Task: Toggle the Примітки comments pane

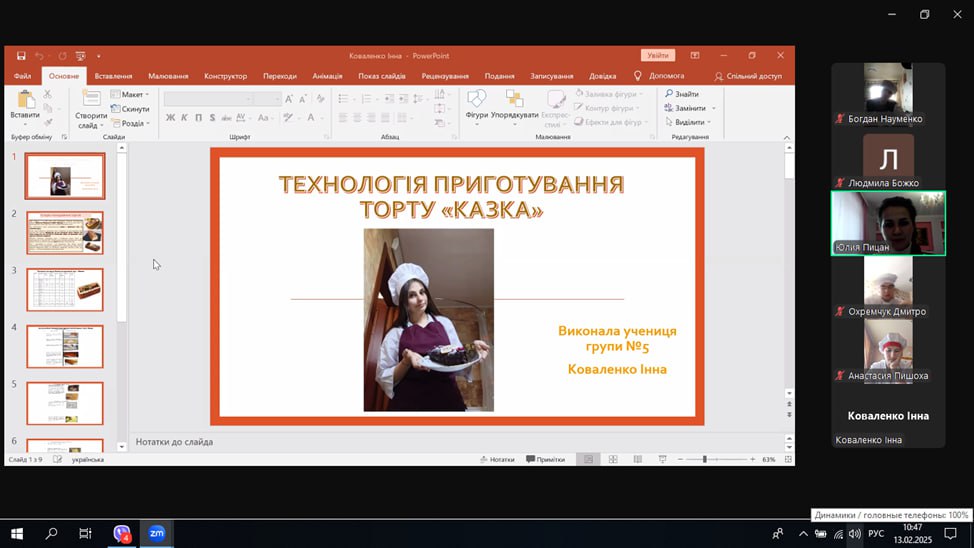Action: 545,459
